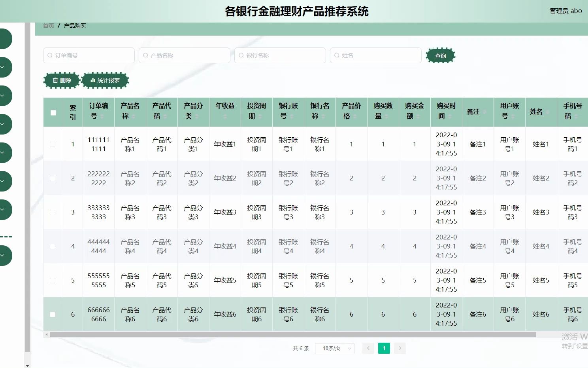Check the checkbox for row 4
The width and height of the screenshot is (588, 368).
[x=53, y=247]
